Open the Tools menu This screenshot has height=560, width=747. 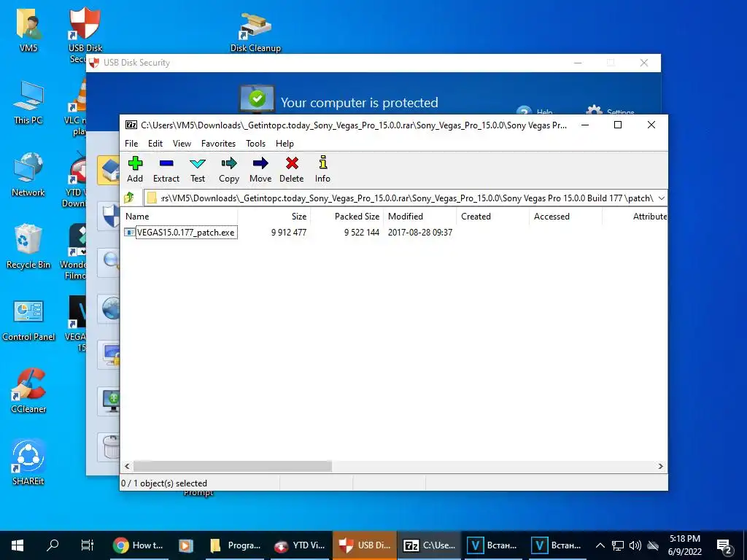click(x=255, y=144)
